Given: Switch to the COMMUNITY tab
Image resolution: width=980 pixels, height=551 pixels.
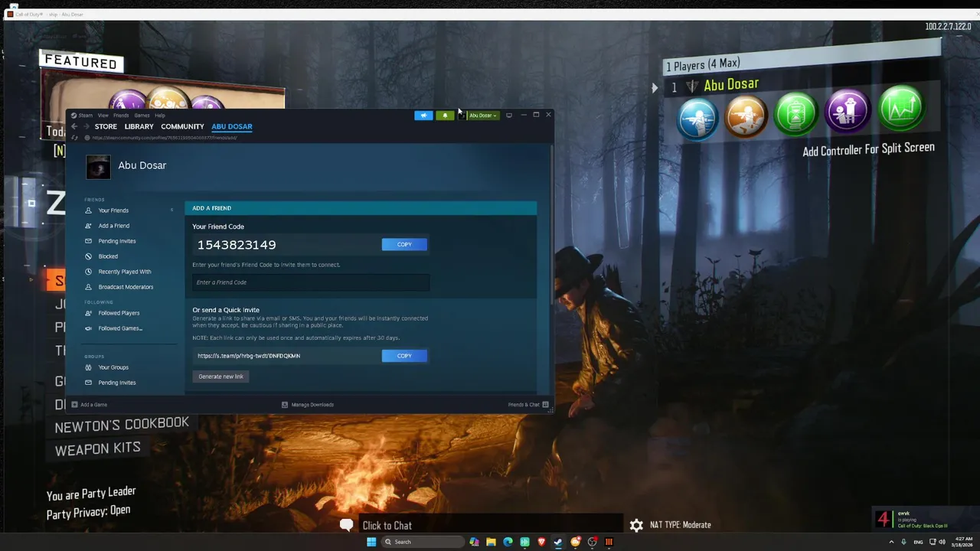Looking at the screenshot, I should (182, 126).
